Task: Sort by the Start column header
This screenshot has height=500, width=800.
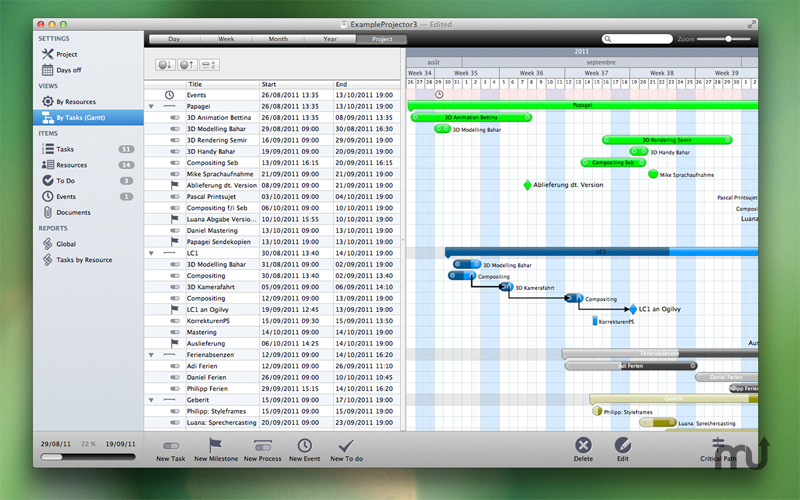Action: click(295, 84)
